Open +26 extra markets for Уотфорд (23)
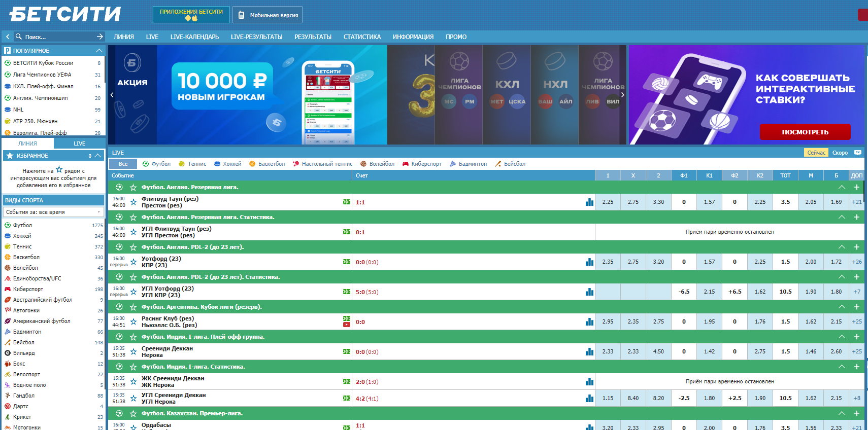This screenshot has height=430, width=868. (857, 262)
